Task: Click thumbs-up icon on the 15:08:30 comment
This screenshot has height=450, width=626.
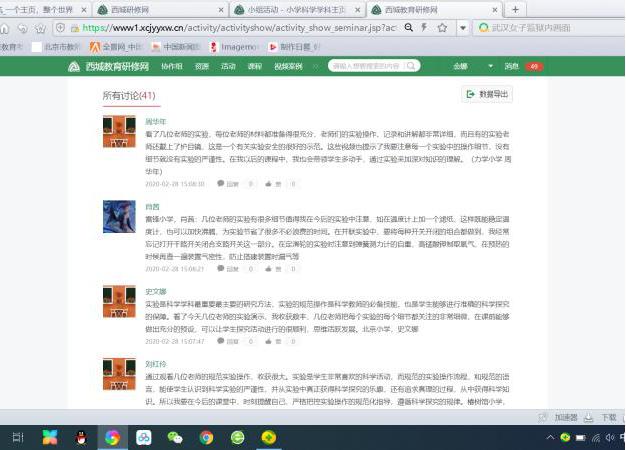Action: point(268,184)
